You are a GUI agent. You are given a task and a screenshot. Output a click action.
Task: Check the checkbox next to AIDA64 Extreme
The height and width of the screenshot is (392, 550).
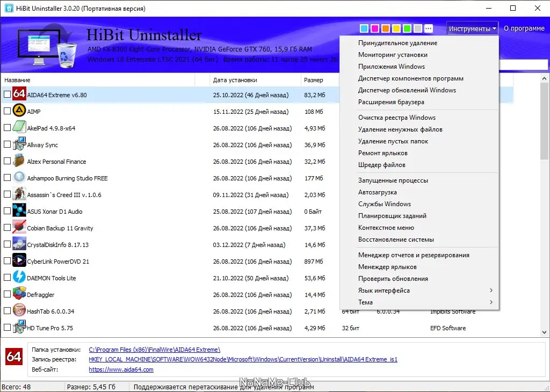pos(8,94)
